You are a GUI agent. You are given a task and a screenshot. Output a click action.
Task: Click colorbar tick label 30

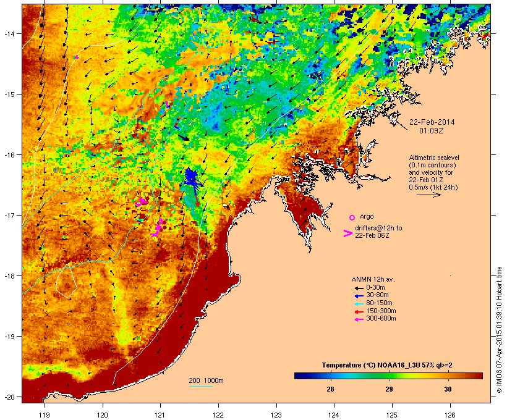point(448,389)
